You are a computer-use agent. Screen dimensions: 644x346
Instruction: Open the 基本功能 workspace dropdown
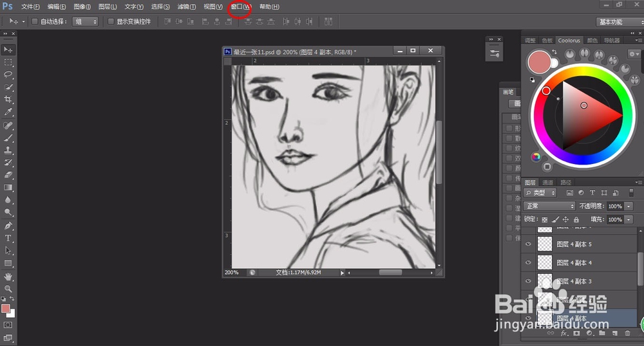(x=620, y=22)
